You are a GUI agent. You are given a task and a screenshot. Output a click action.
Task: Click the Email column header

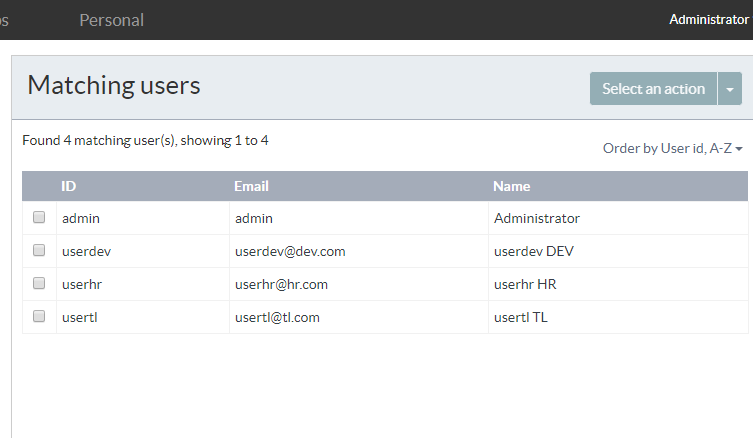251,186
